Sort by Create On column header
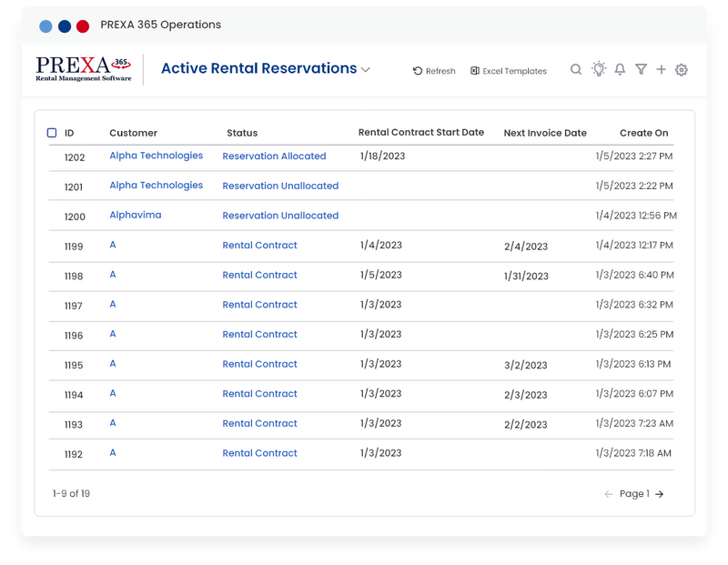The height and width of the screenshot is (565, 728). pyautogui.click(x=643, y=133)
